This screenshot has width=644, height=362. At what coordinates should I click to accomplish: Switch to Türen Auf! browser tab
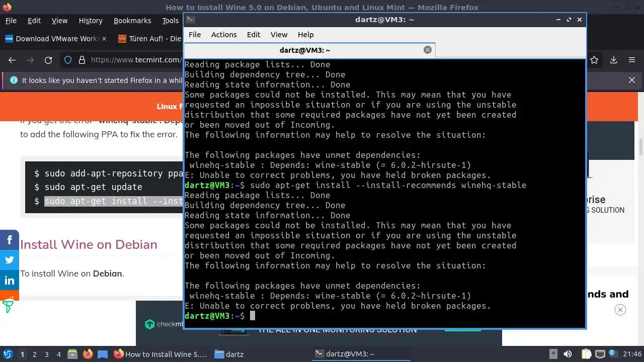[149, 39]
